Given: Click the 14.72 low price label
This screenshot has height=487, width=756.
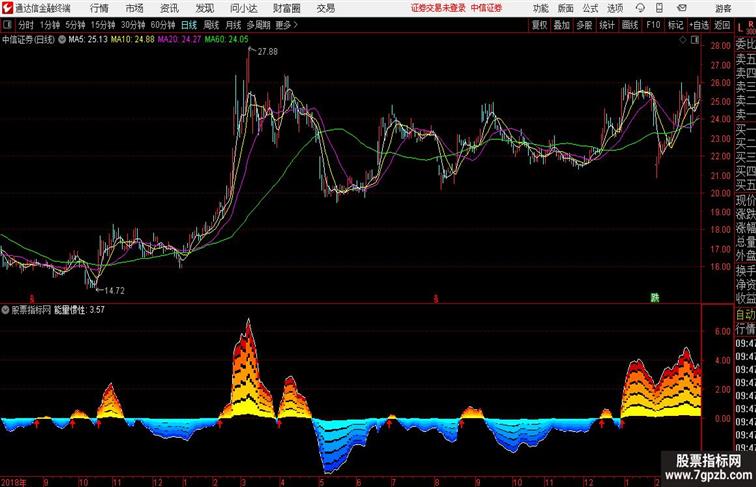Looking at the screenshot, I should tap(114, 291).
